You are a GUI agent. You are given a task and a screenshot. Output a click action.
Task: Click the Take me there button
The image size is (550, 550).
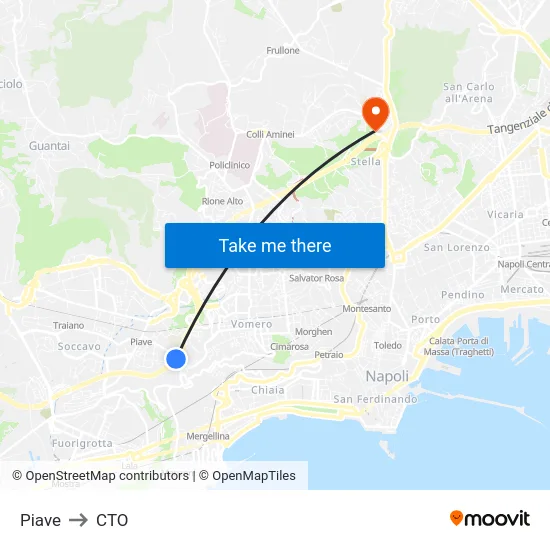275,246
